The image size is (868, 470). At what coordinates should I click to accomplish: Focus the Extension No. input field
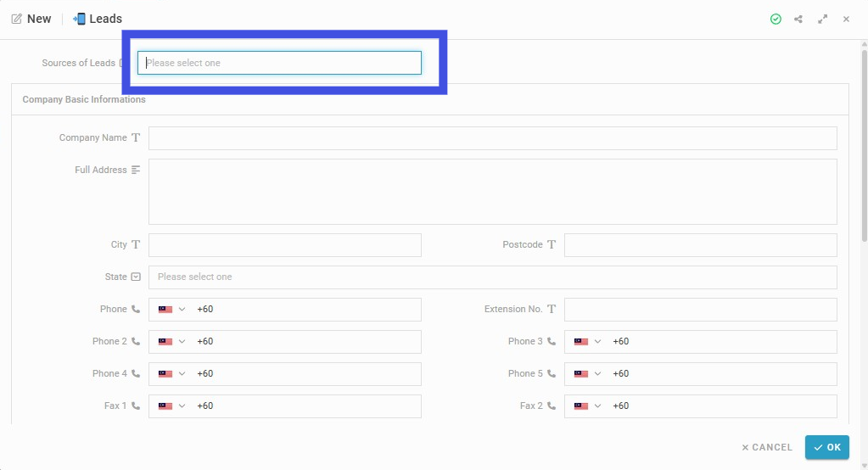(x=700, y=310)
